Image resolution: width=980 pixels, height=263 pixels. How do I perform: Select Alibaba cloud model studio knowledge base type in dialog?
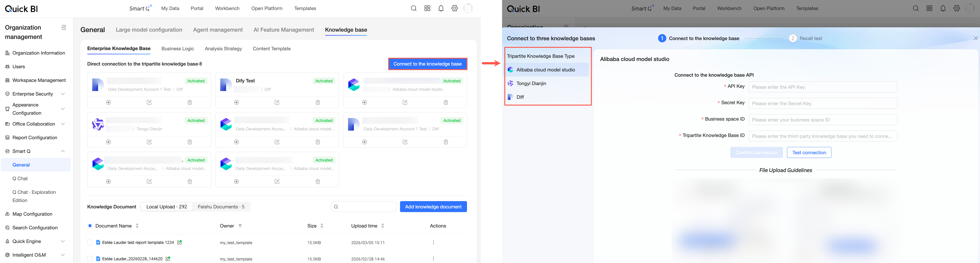pyautogui.click(x=547, y=70)
